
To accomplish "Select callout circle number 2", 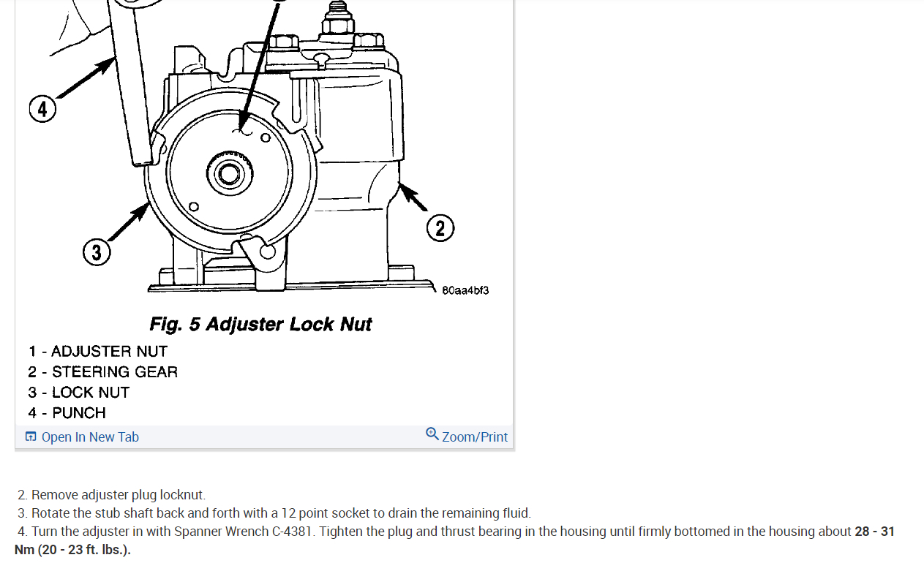I will point(440,228).
